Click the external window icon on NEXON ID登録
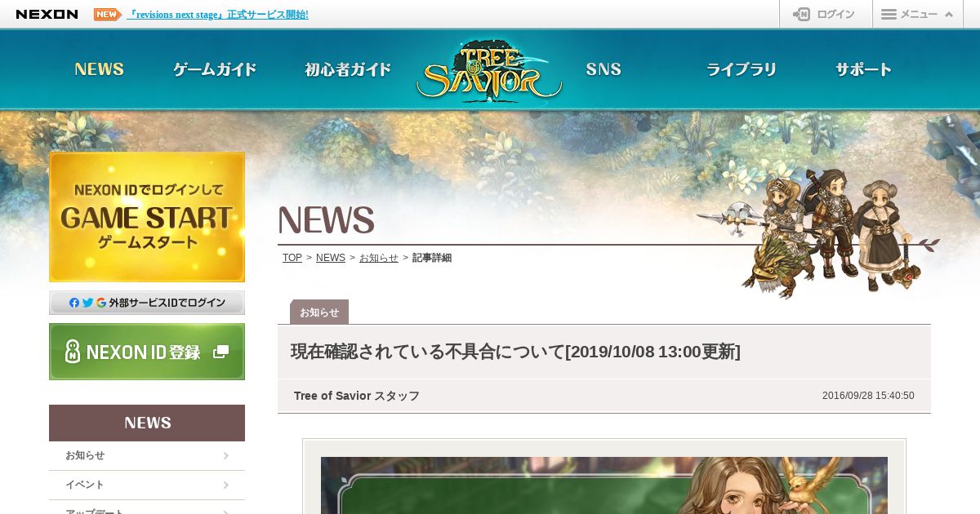 [x=220, y=352]
